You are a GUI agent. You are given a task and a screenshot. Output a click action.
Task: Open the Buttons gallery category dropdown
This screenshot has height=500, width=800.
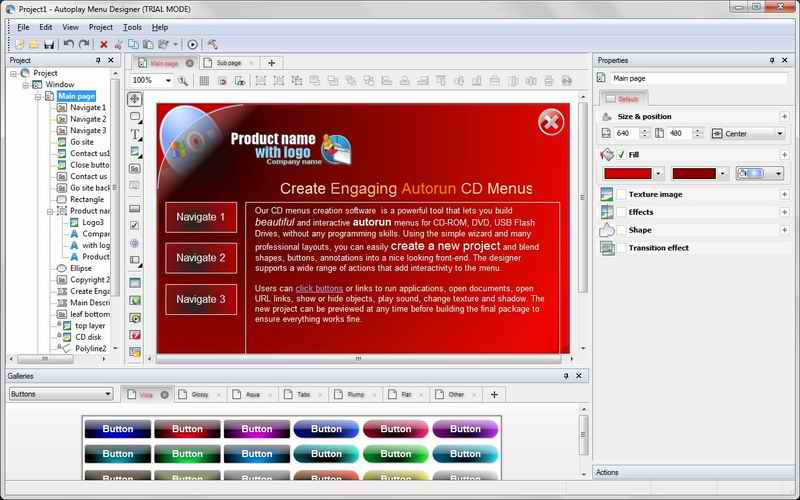[x=107, y=394]
